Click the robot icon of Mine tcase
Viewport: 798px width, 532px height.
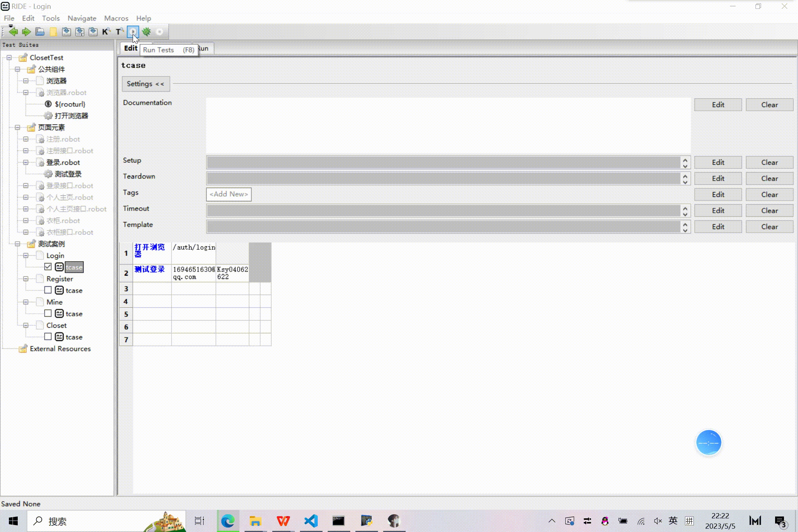click(x=59, y=314)
